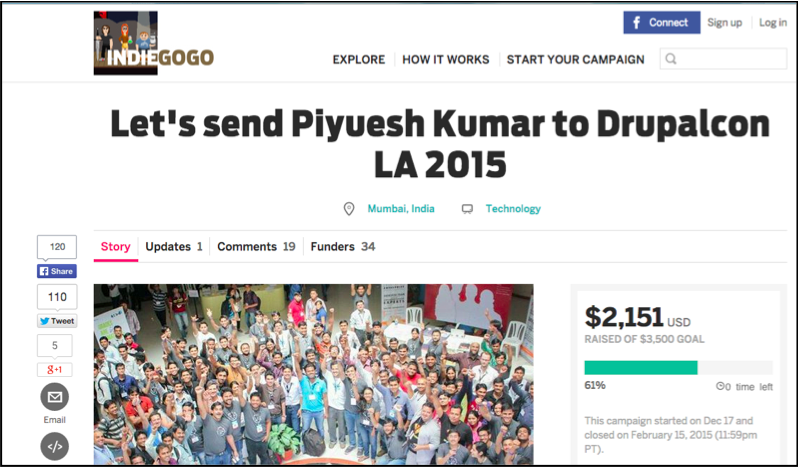
Task: Share the campaign on Facebook
Action: click(x=57, y=271)
